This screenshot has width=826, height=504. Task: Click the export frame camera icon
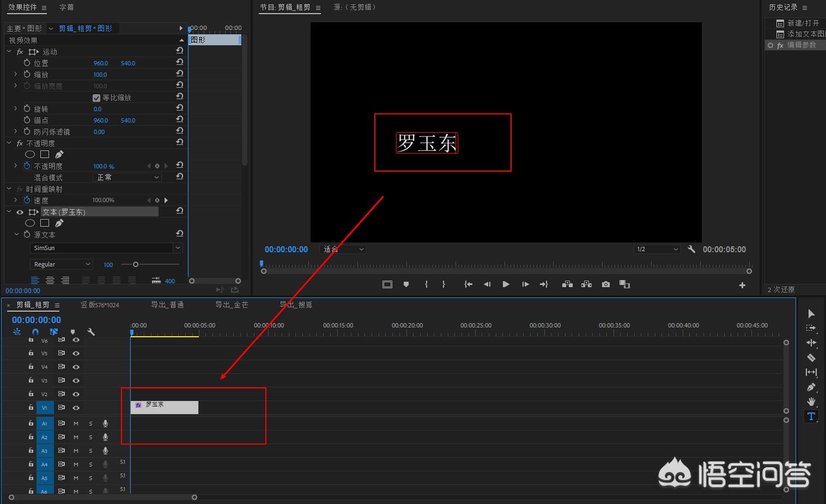tap(605, 284)
